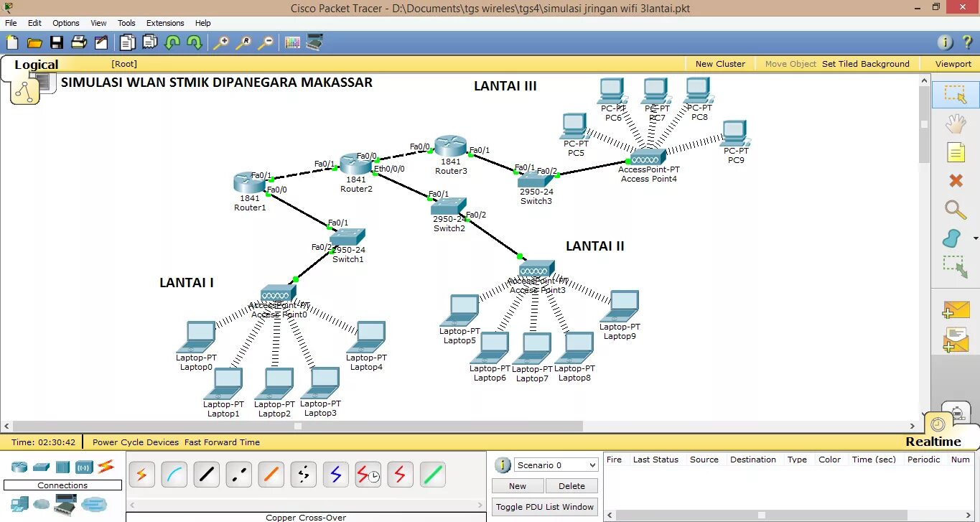
Task: Click the help question mark icon
Action: [966, 42]
